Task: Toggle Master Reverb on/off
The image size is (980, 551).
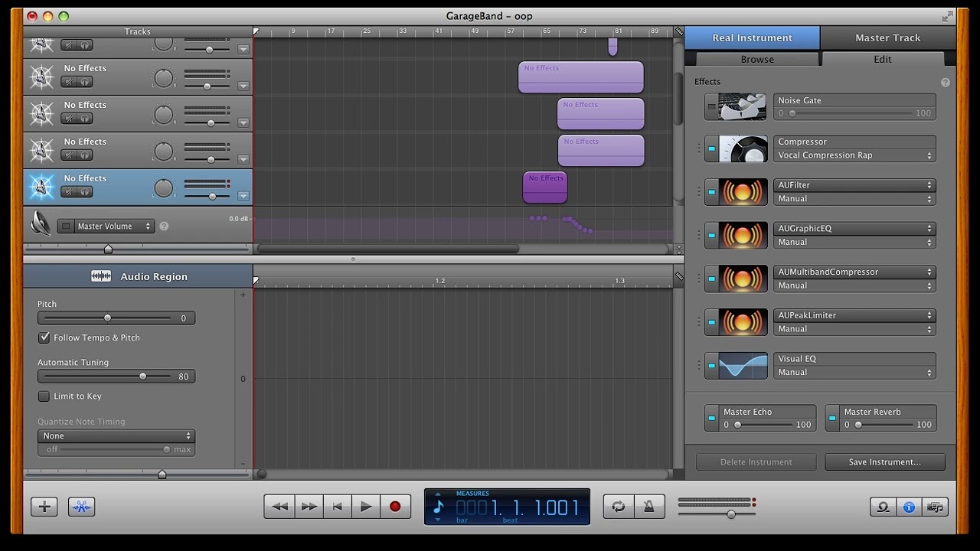Action: pos(833,418)
